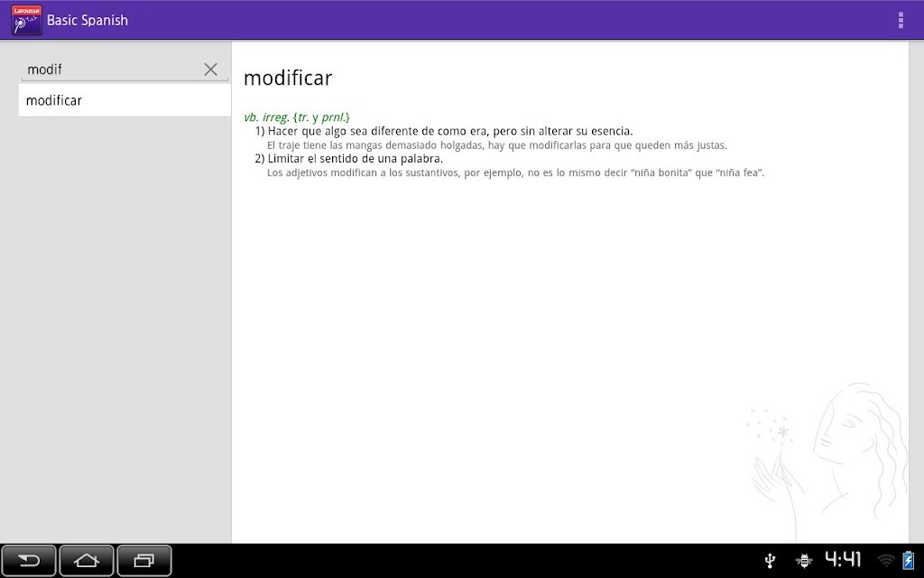Image resolution: width=924 pixels, height=578 pixels.
Task: Clear the search text with the X
Action: coord(210,69)
